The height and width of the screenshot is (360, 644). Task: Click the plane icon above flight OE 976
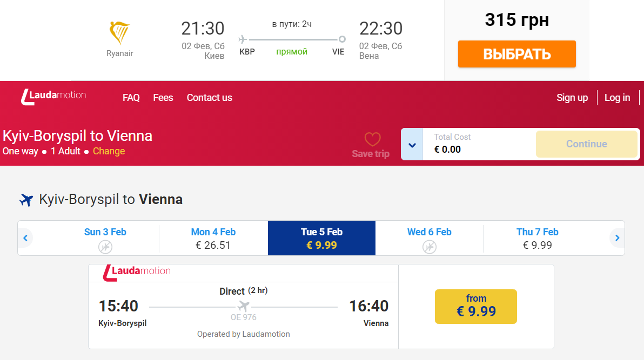[244, 306]
